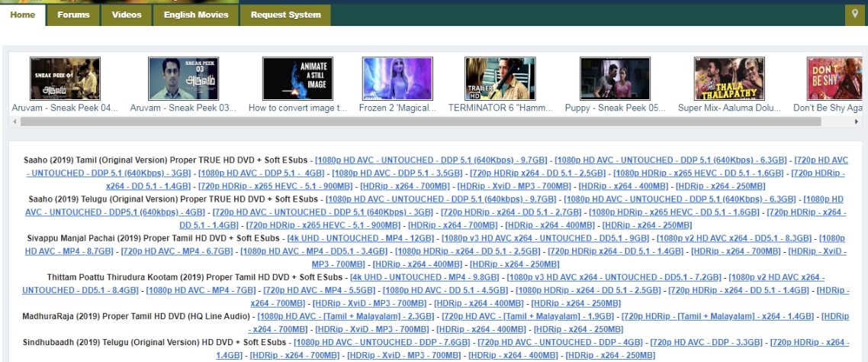Open Sindhubaadh 720p UNTOUCHED DDP 4GB link

pos(560,343)
